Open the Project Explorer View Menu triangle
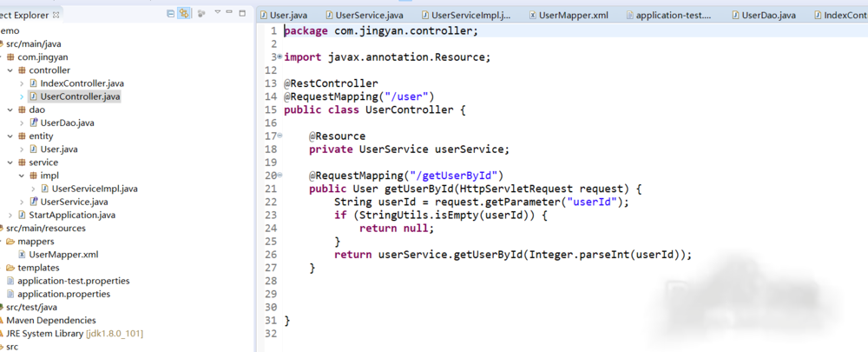868x352 pixels. 218,13
